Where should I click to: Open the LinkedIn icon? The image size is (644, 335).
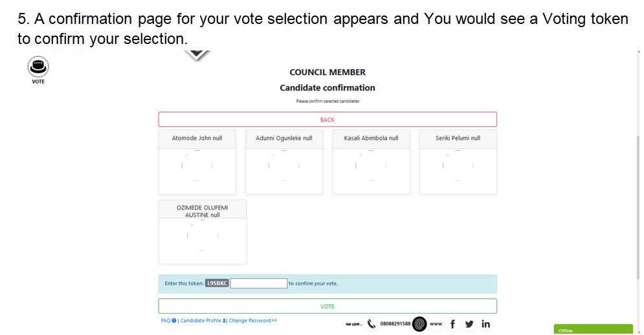click(485, 324)
